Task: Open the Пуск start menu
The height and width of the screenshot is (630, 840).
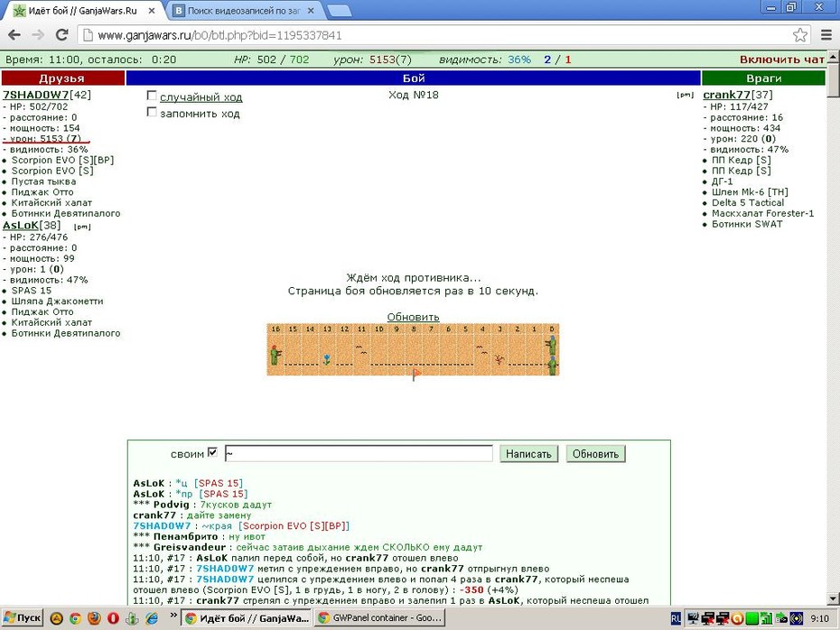Action: click(x=22, y=618)
